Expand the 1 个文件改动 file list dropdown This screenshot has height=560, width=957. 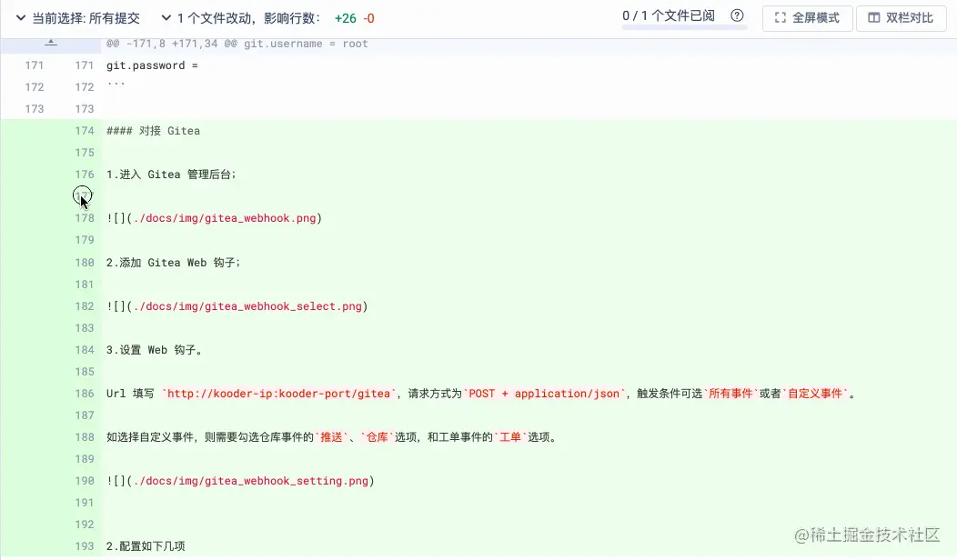[240, 18]
